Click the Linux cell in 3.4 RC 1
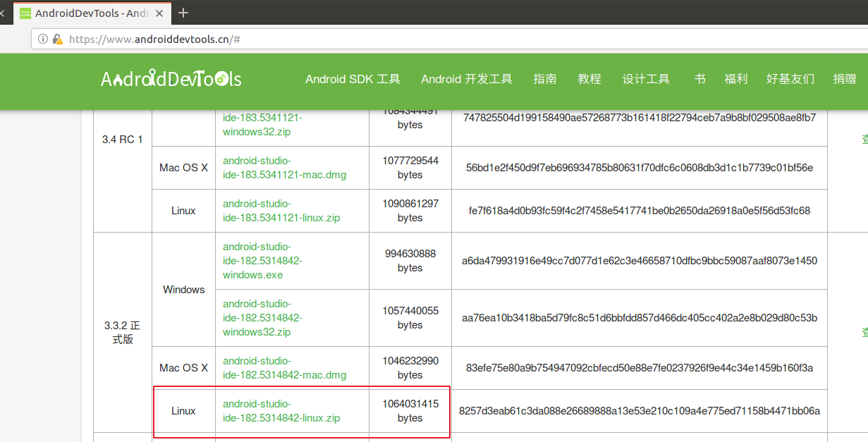Image resolution: width=868 pixels, height=442 pixels. [183, 211]
